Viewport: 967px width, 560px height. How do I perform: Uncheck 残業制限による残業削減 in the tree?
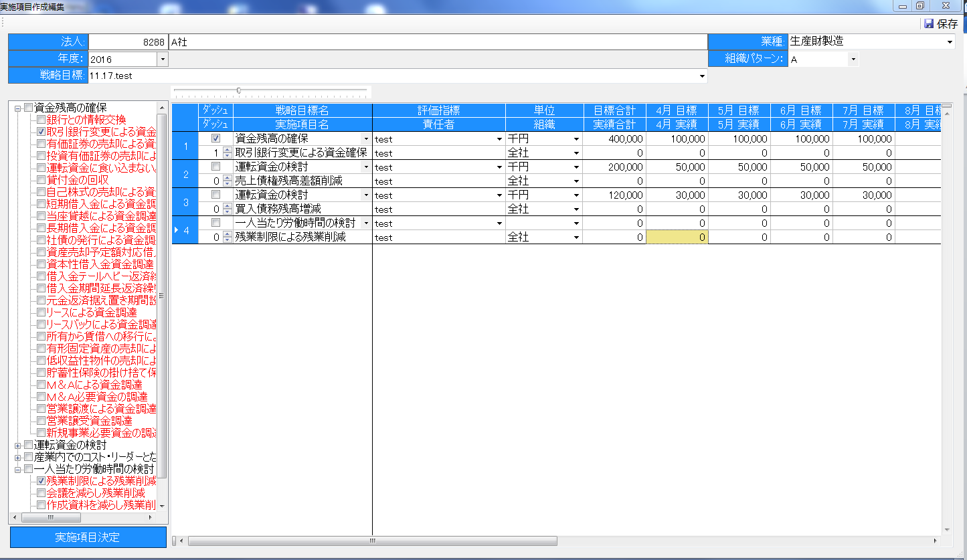click(41, 481)
